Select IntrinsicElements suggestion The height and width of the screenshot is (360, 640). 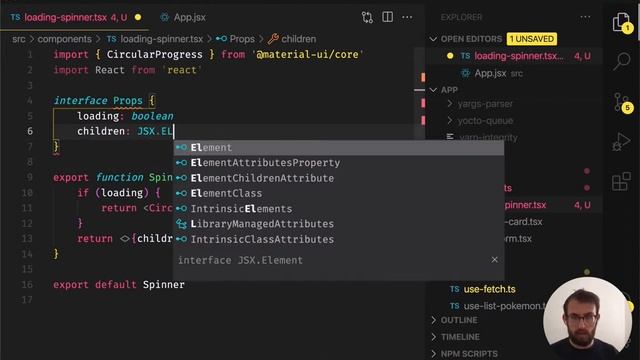[x=339, y=209]
